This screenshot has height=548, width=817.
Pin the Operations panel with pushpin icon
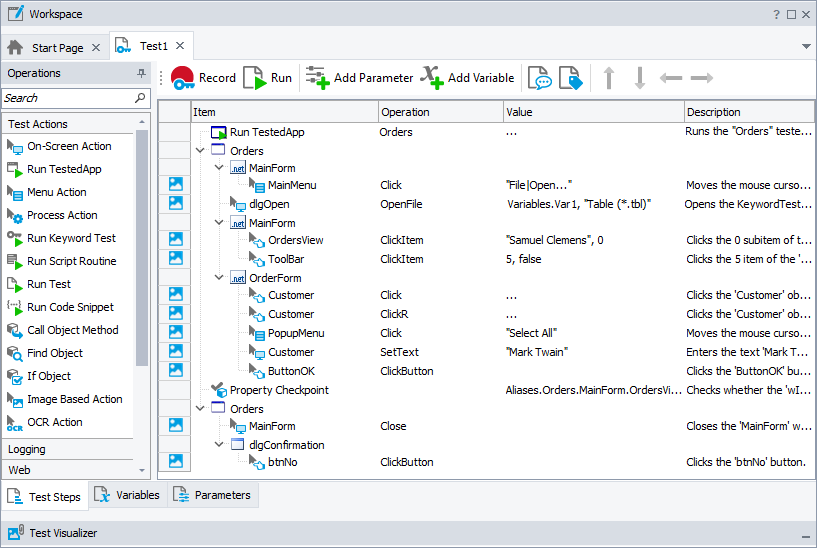(141, 74)
